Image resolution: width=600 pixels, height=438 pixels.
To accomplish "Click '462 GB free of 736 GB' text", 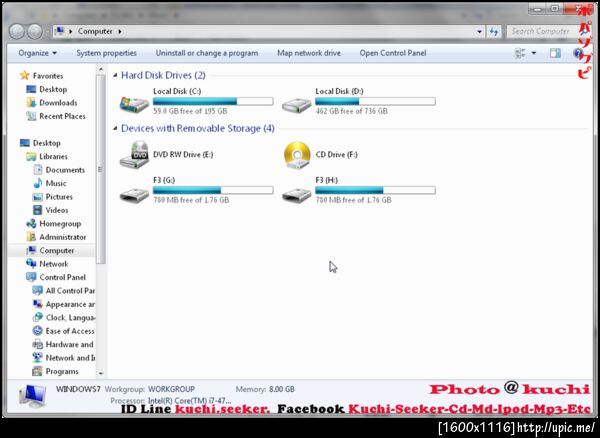I will (351, 111).
